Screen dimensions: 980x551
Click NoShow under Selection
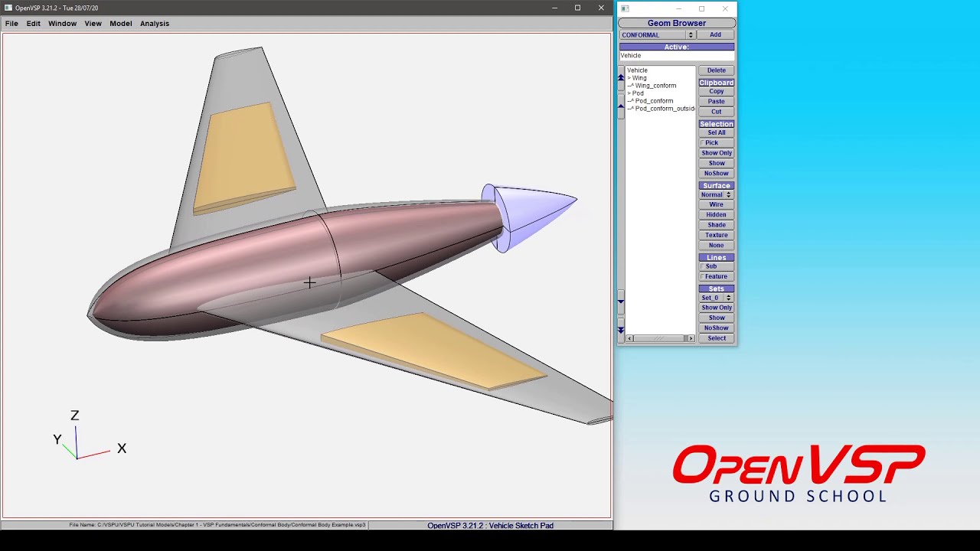[717, 174]
